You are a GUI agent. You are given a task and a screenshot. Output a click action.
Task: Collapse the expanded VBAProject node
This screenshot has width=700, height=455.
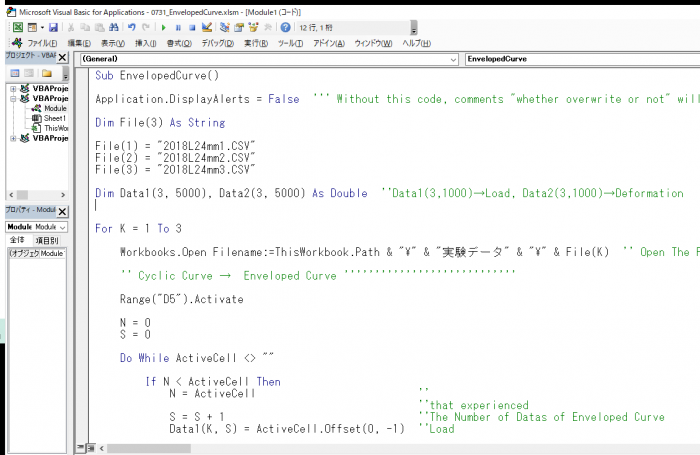pos(13,99)
